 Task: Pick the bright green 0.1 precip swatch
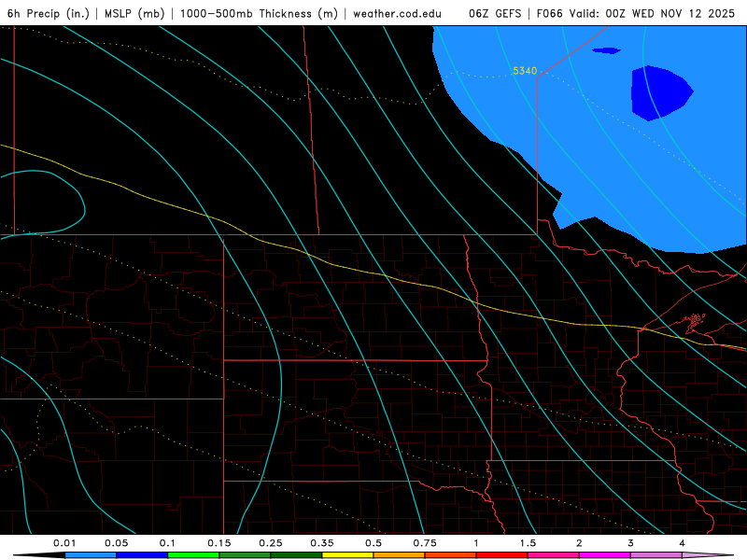pos(193,555)
